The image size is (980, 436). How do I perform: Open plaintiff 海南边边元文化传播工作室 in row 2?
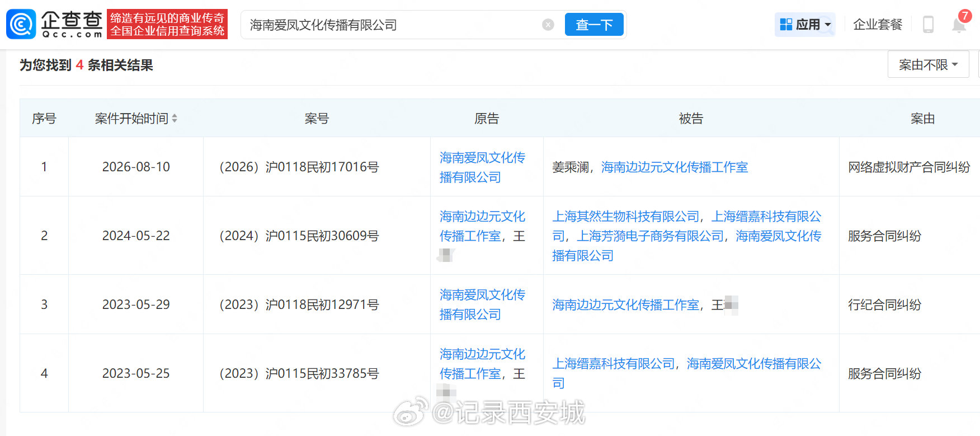click(x=482, y=226)
